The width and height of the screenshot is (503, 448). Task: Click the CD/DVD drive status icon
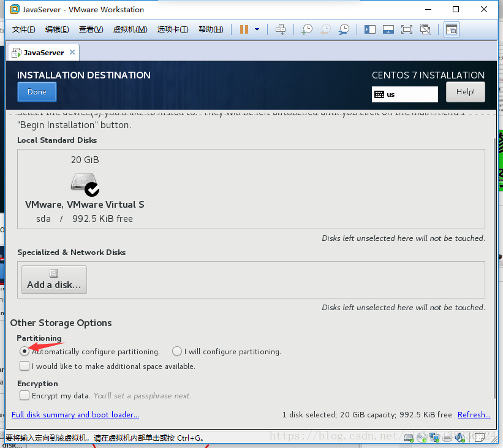(x=422, y=437)
